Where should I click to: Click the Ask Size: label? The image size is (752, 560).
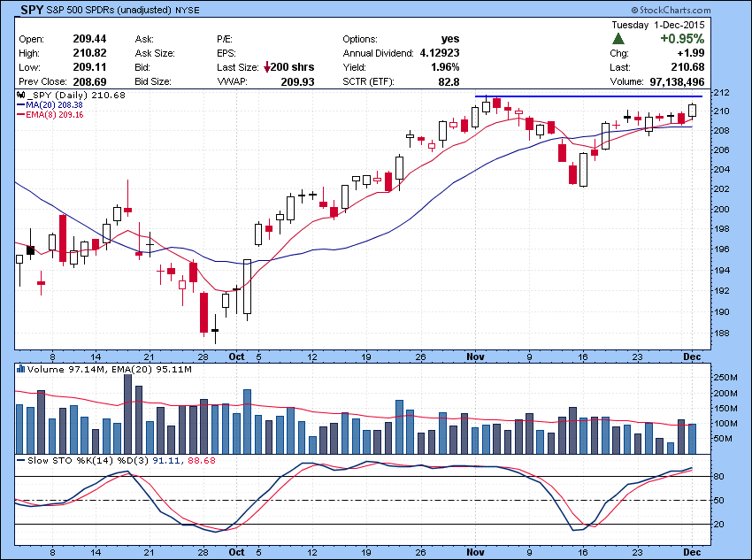tap(155, 53)
